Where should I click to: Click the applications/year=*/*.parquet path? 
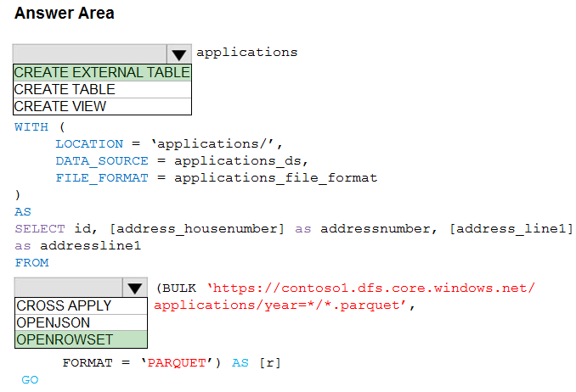(280, 305)
